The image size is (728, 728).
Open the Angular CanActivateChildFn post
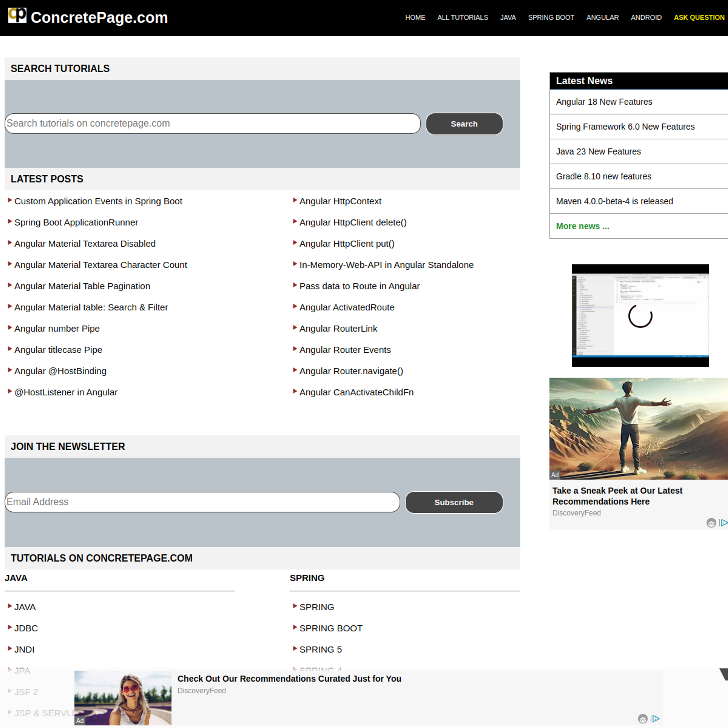point(356,392)
